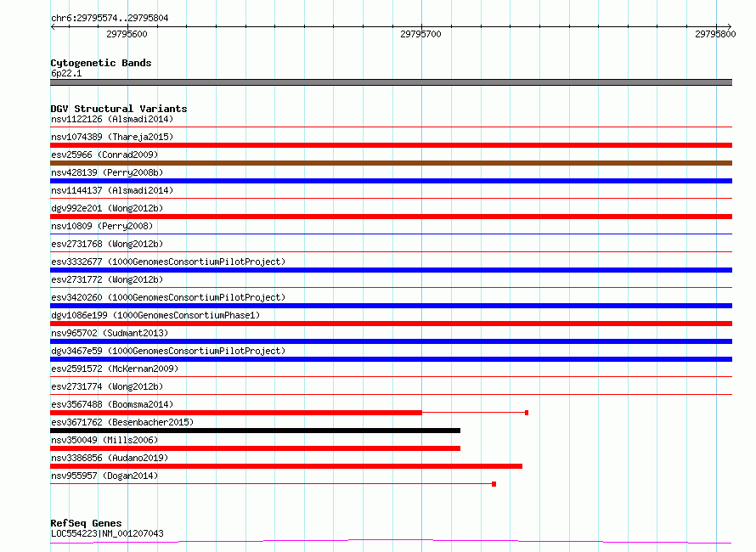Select the nsv428139 (Perry2008b) variant label
The image size is (756, 552).
pyautogui.click(x=107, y=172)
